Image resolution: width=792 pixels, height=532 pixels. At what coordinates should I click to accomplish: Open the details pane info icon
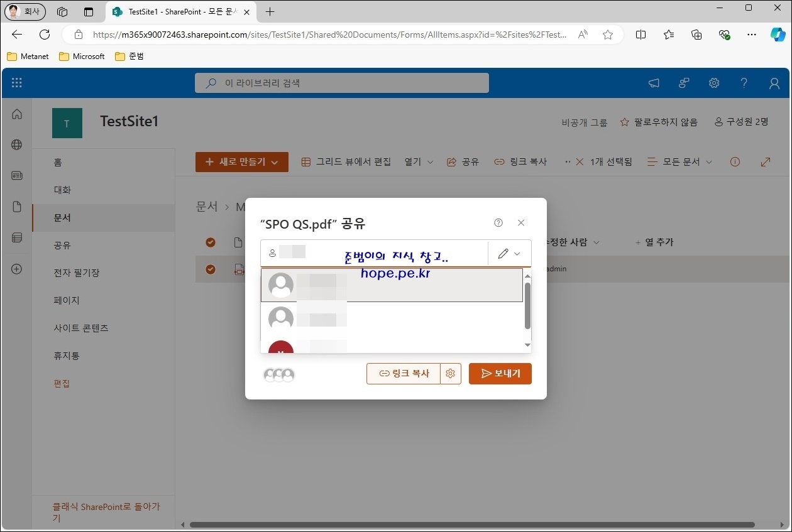(735, 161)
